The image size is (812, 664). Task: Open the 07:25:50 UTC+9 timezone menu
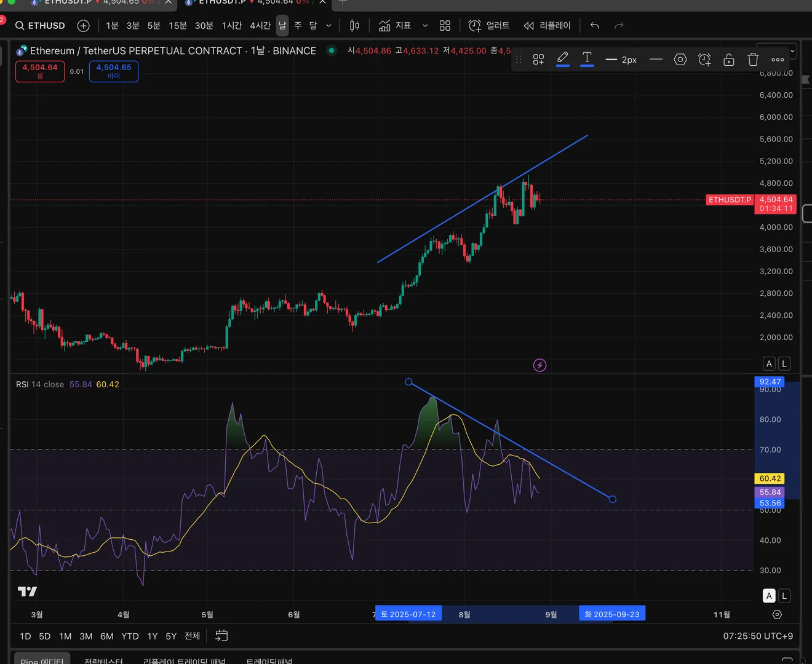point(758,636)
